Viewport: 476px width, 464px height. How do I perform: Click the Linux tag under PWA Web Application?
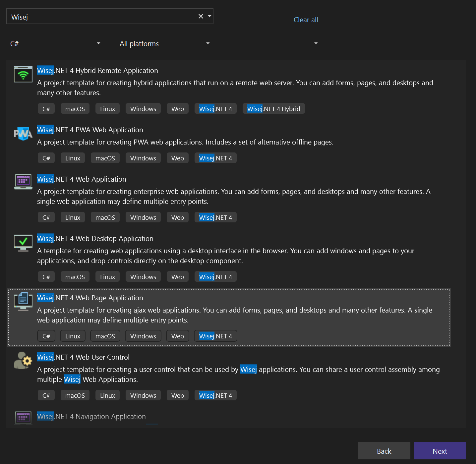pyautogui.click(x=73, y=158)
